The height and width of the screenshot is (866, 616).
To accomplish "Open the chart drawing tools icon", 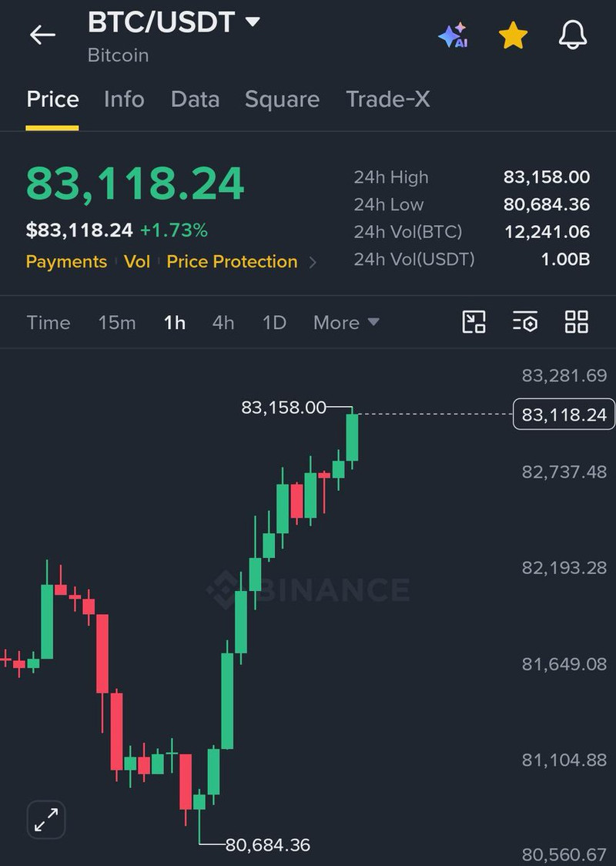I will tap(474, 322).
